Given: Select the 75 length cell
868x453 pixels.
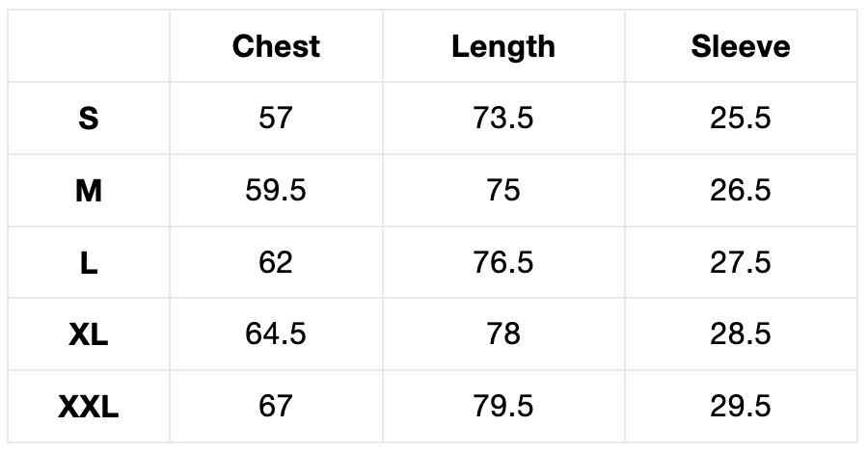Looking at the screenshot, I should coord(503,191).
